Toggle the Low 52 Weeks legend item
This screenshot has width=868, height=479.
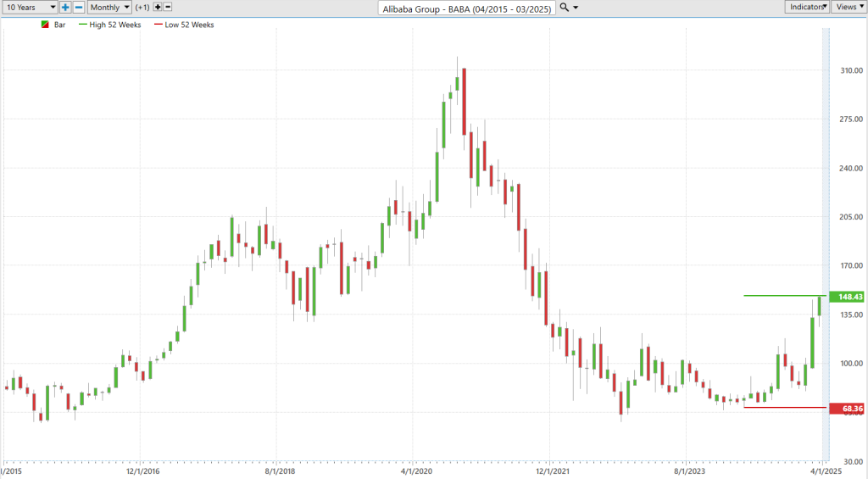(184, 25)
